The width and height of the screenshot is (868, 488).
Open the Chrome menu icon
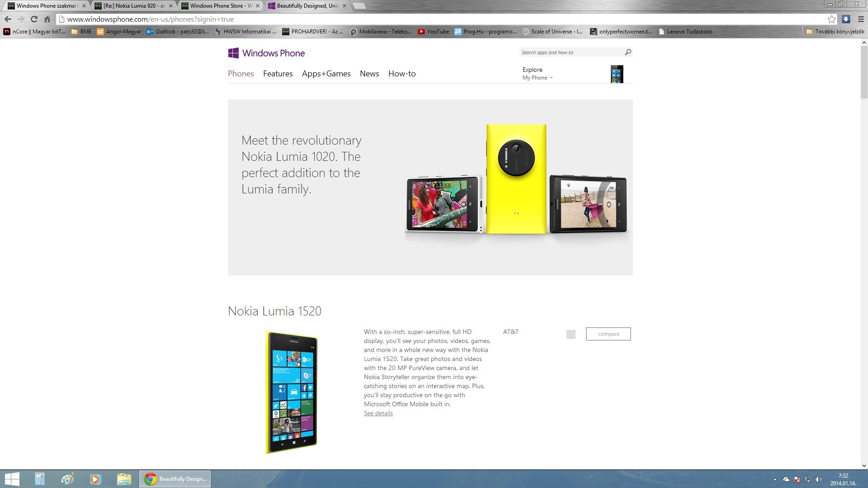[x=861, y=19]
